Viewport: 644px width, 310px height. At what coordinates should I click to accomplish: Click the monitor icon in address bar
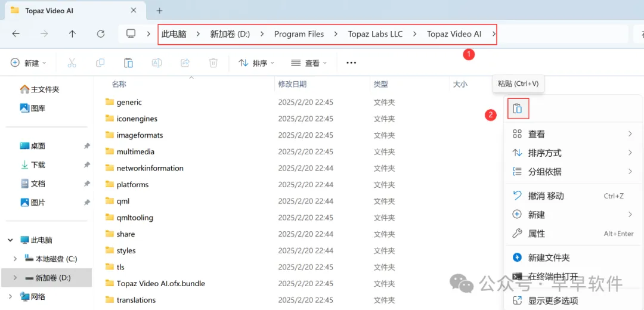131,33
